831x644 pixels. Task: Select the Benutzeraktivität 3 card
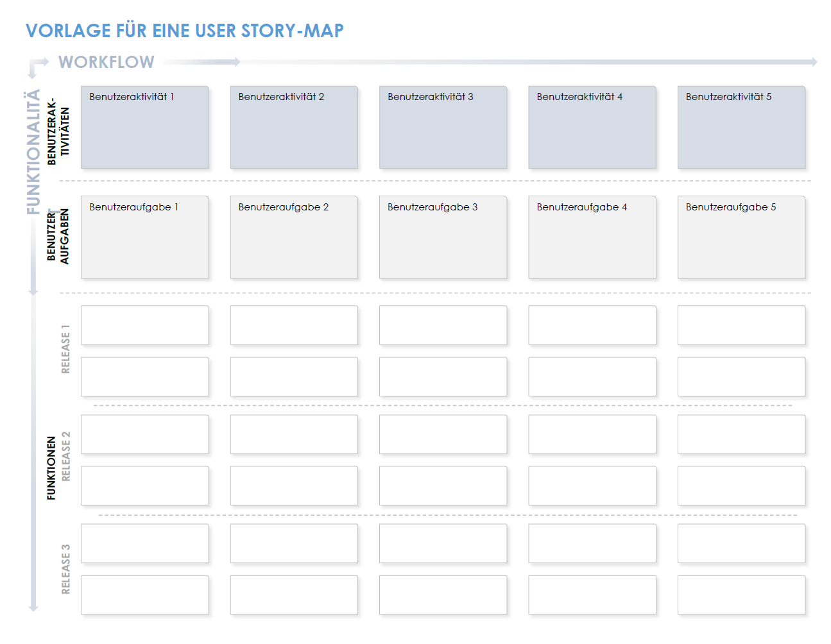[x=443, y=127]
